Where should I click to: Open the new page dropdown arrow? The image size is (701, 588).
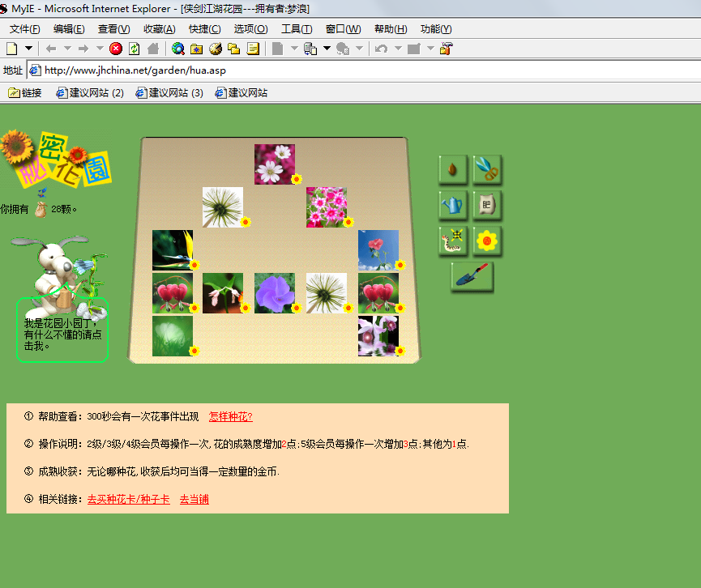point(28,49)
